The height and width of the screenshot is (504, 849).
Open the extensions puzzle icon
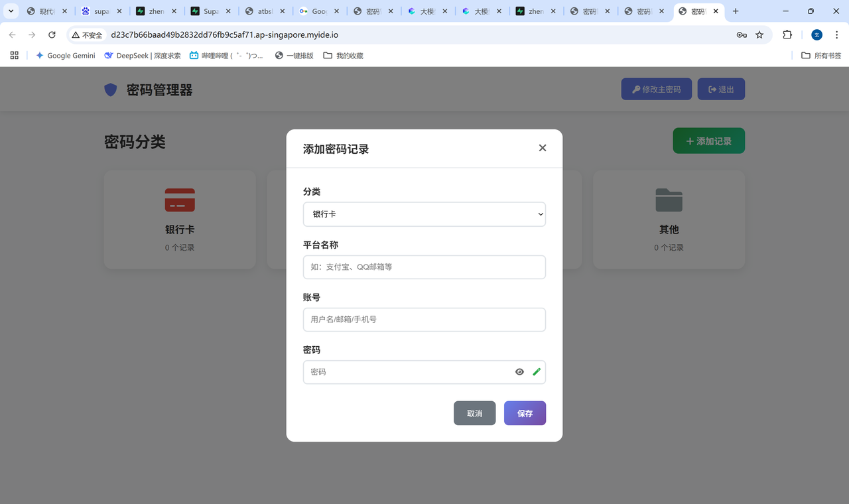click(787, 34)
